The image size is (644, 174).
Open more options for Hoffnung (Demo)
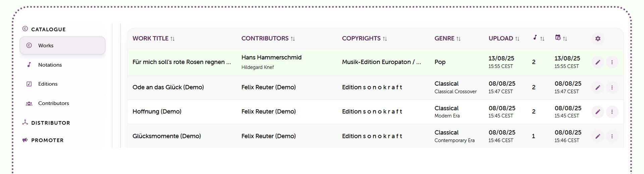[612, 112]
